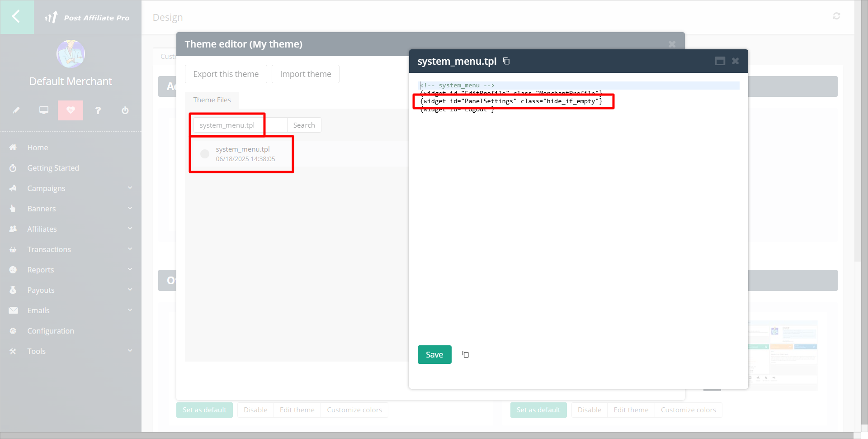
Task: Click the vertical page scrollbar
Action: [x=858, y=131]
